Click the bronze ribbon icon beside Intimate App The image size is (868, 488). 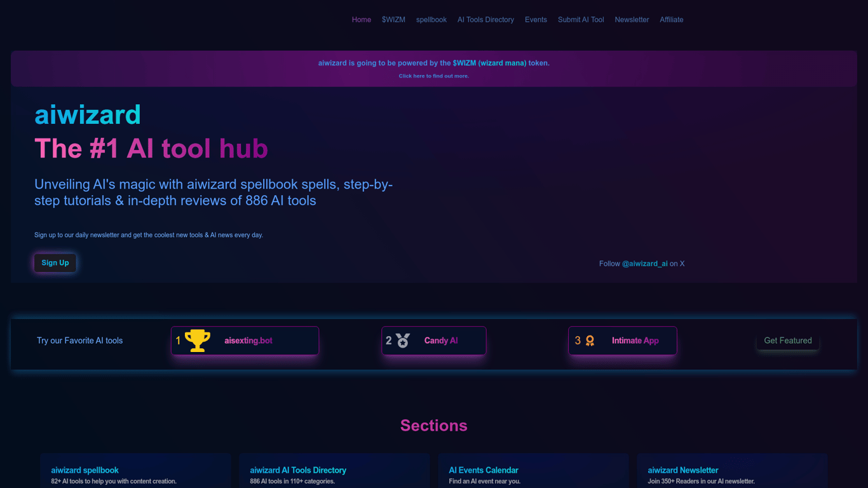[x=590, y=341]
